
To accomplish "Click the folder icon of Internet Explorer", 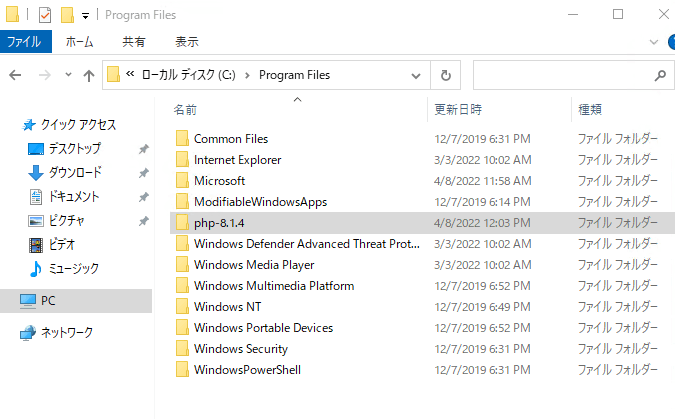I will pos(182,159).
